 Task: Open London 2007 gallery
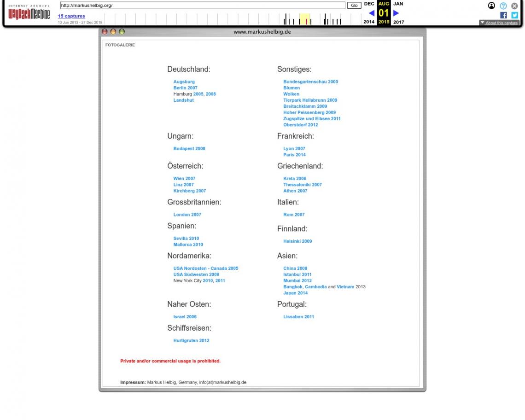tap(187, 215)
